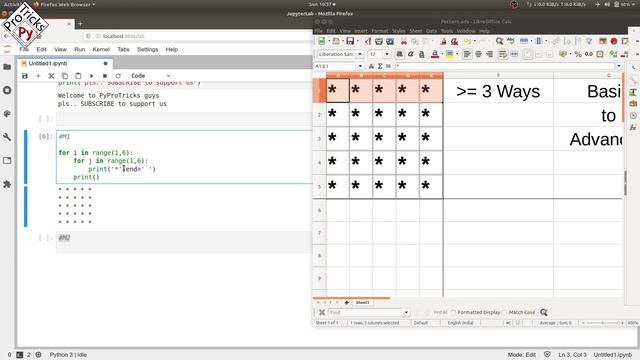
Task: Format cells as percent
Action: [578, 54]
